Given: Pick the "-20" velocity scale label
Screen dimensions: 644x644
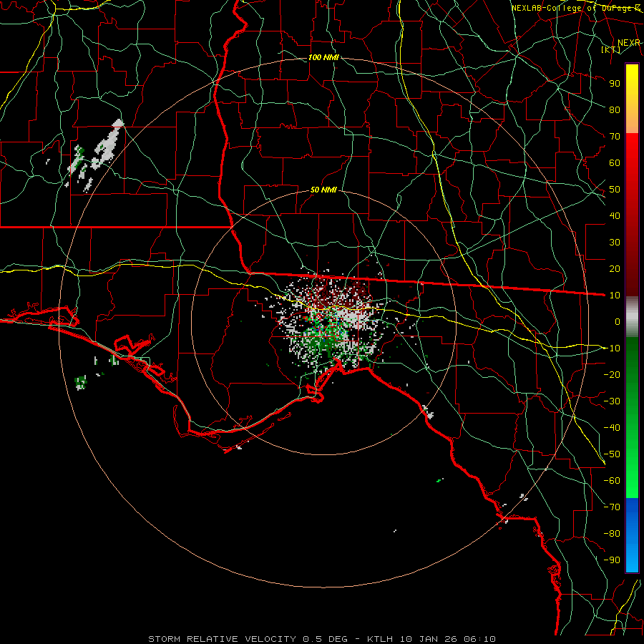Looking at the screenshot, I should tap(612, 374).
